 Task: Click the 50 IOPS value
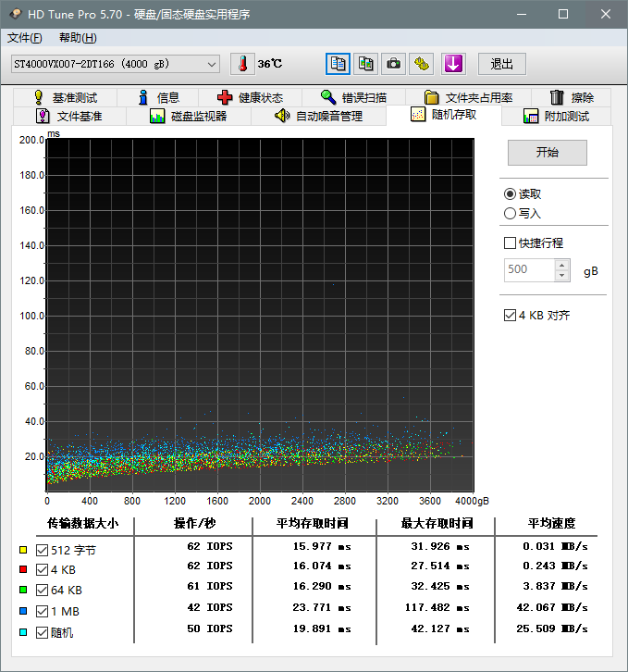pos(210,628)
